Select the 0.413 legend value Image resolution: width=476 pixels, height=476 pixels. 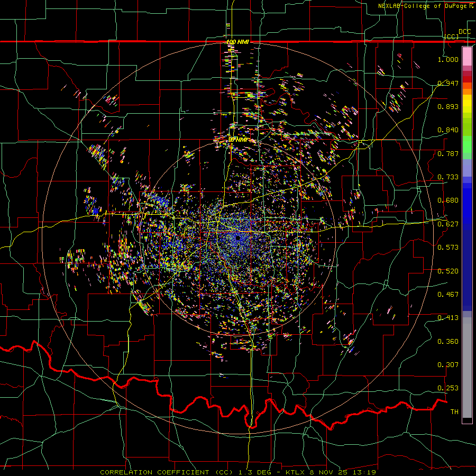pyautogui.click(x=448, y=318)
